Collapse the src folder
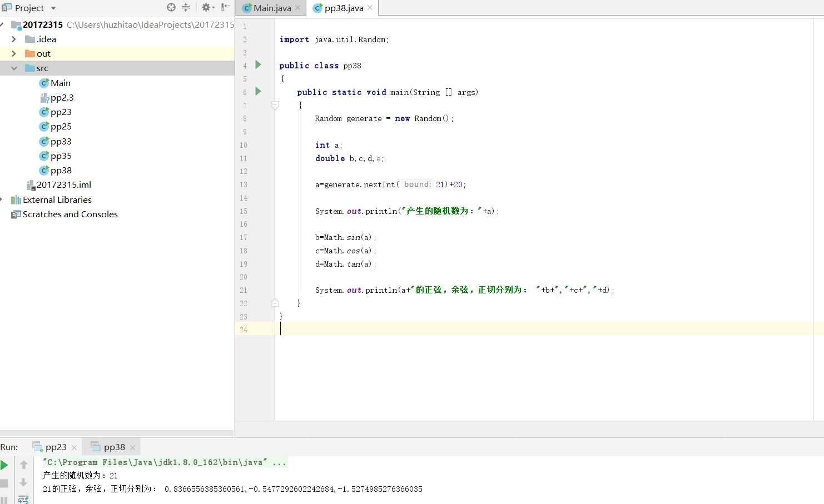The image size is (824, 504). (x=14, y=68)
